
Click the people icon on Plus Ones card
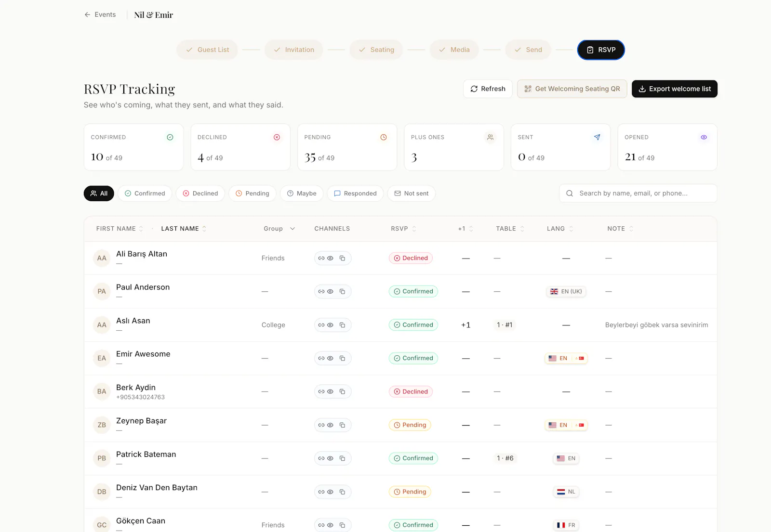(x=490, y=137)
